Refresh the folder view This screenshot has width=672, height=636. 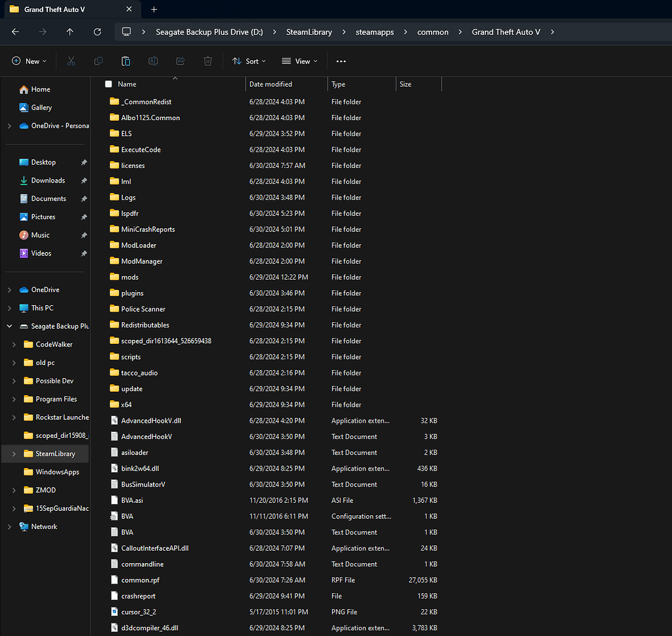pos(97,32)
